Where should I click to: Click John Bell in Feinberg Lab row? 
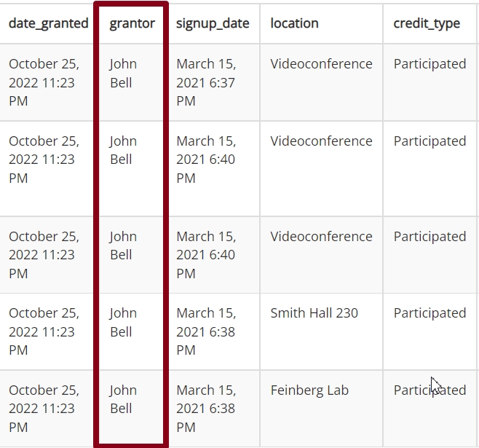coord(123,399)
